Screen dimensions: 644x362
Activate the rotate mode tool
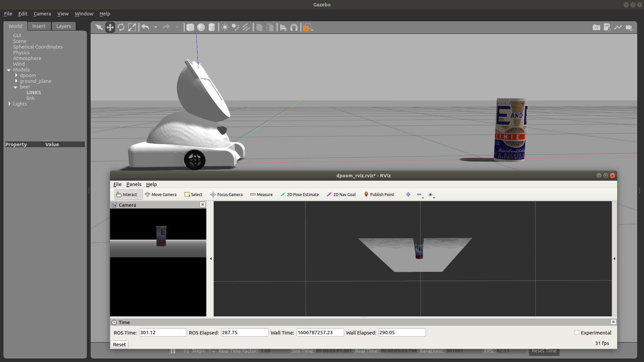pyautogui.click(x=121, y=27)
